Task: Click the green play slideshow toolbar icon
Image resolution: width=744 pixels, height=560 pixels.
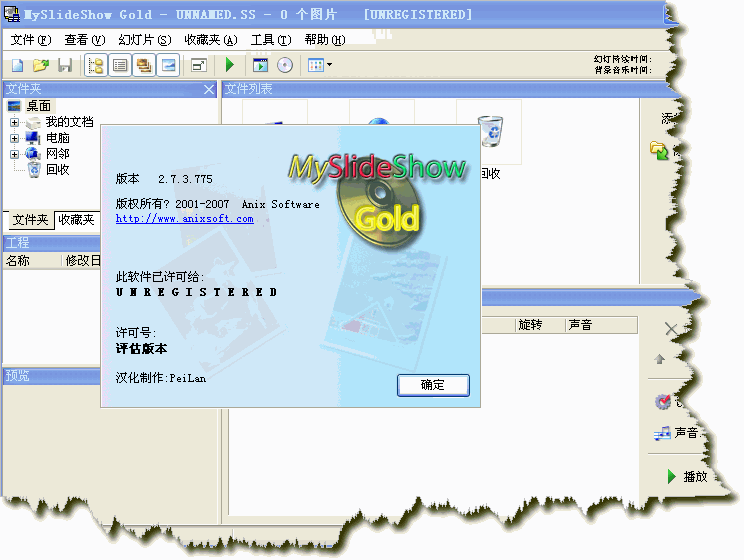Action: pyautogui.click(x=230, y=65)
